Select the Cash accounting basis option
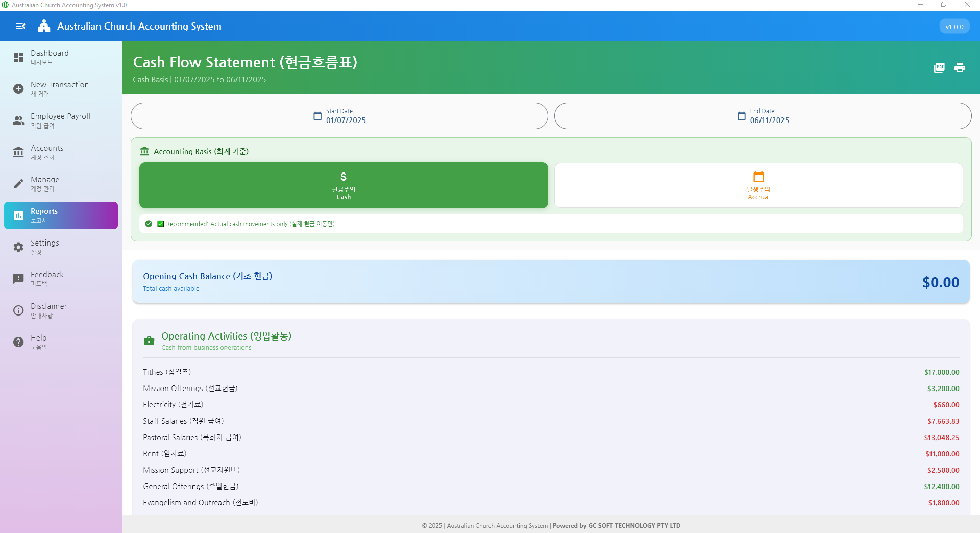This screenshot has height=533, width=980. tap(344, 185)
